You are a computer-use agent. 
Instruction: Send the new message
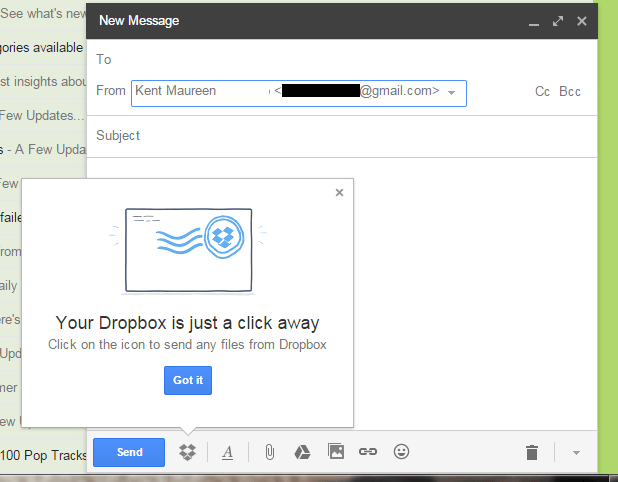click(x=129, y=452)
